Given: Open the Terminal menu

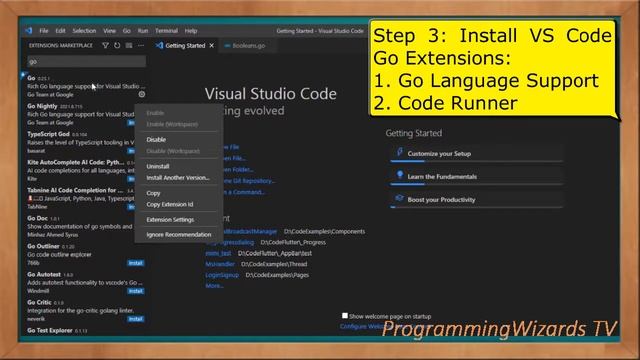Looking at the screenshot, I should (x=166, y=31).
